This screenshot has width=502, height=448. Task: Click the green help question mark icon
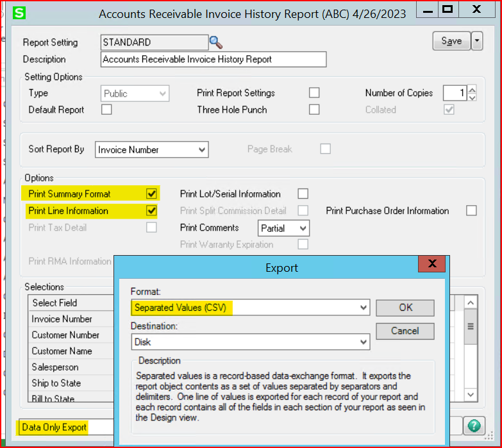pos(474,426)
